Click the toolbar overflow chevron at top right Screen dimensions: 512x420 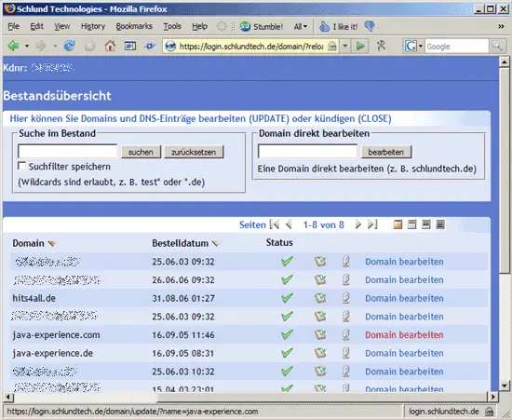[x=501, y=26]
